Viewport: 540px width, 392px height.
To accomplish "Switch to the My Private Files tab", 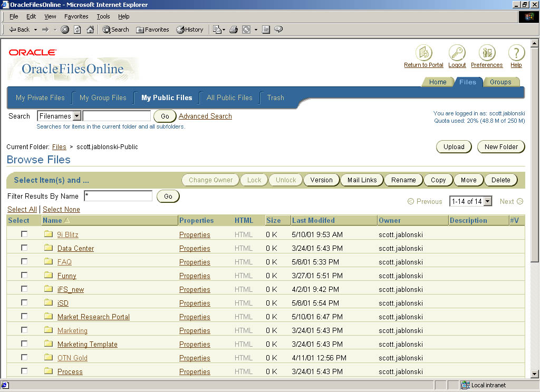I will 40,98.
